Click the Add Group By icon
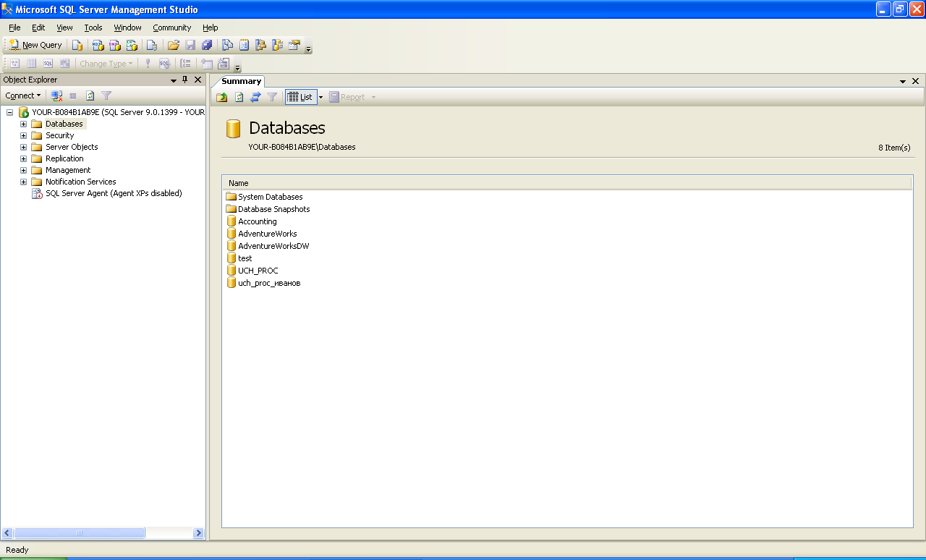 186,64
